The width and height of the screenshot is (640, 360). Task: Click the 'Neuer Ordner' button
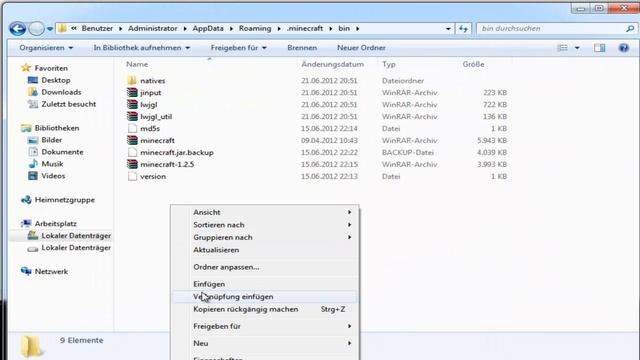click(361, 48)
